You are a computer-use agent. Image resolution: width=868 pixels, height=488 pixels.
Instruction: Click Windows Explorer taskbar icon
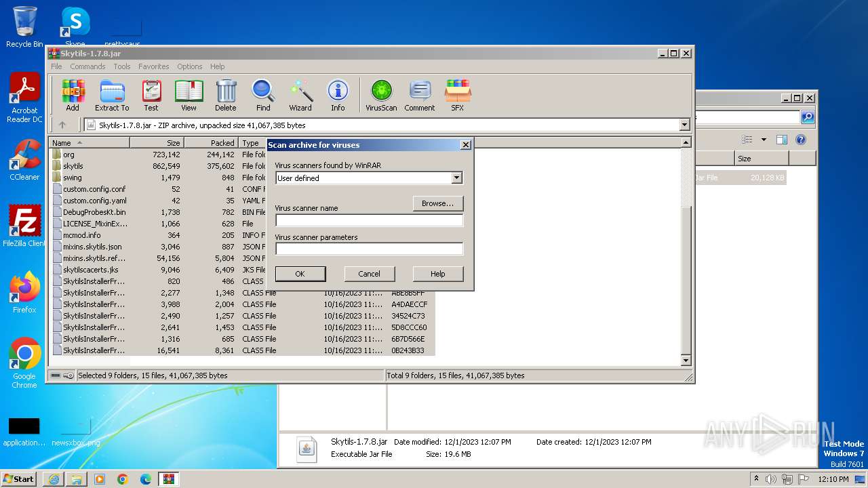click(77, 479)
